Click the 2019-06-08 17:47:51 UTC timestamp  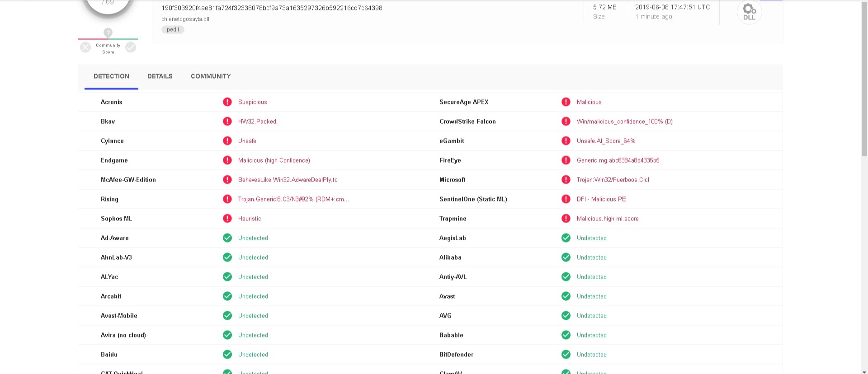click(x=673, y=7)
